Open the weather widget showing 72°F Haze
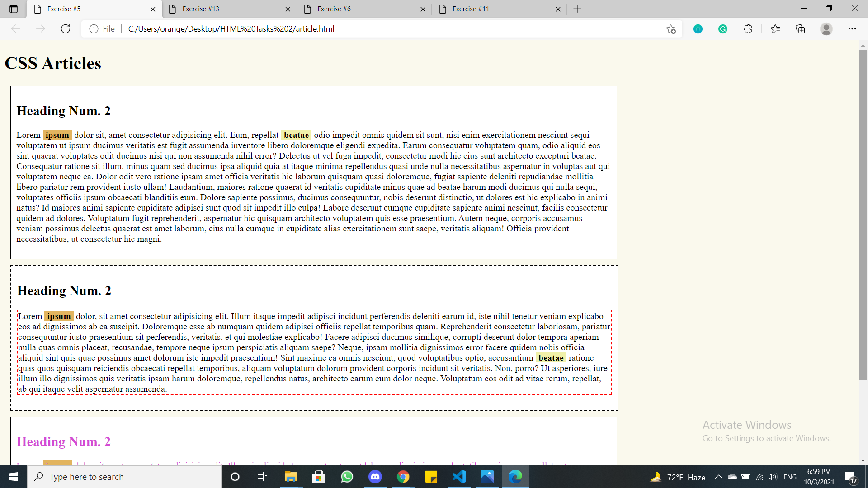 coord(678,477)
